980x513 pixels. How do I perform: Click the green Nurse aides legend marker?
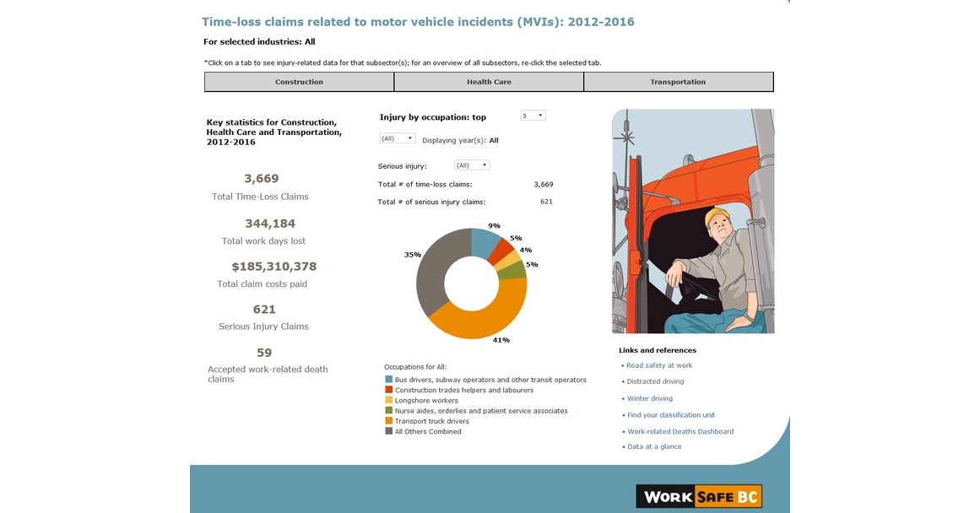click(x=390, y=410)
